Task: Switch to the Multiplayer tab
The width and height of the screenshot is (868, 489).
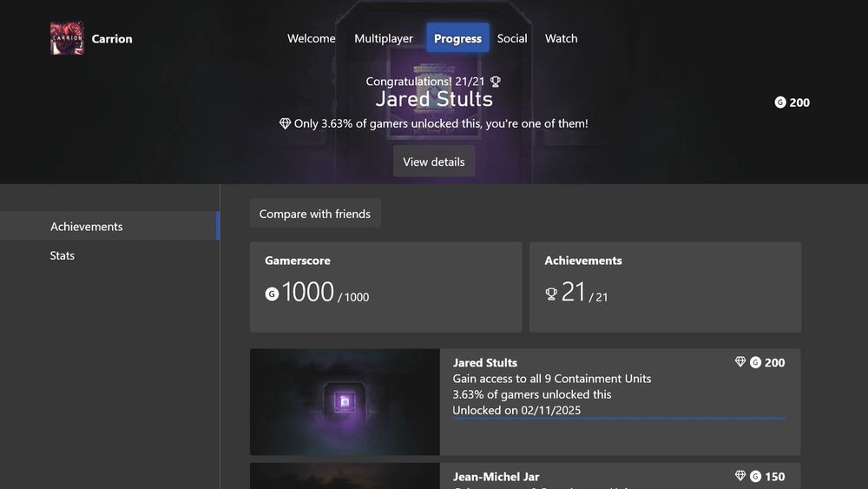Action: [x=384, y=38]
